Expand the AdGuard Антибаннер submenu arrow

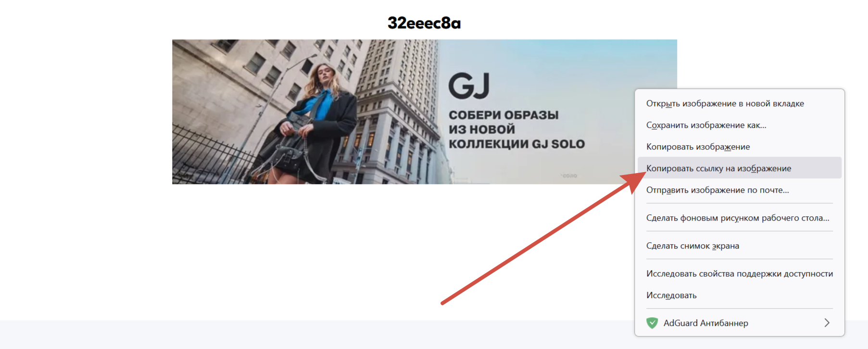827,323
